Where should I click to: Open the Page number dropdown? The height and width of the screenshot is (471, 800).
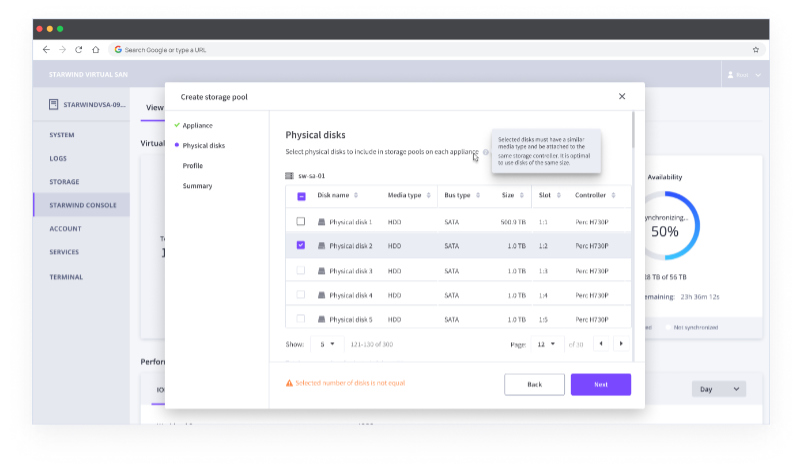(547, 344)
